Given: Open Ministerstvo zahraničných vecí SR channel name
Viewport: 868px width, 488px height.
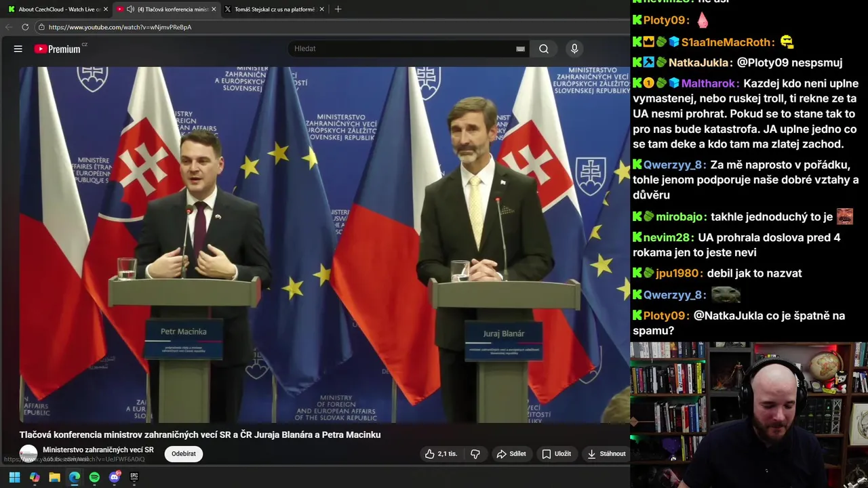Looking at the screenshot, I should pos(98,450).
